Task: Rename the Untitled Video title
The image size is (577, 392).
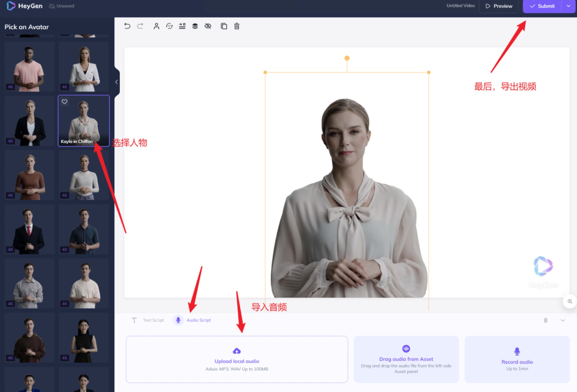Action: (x=460, y=6)
